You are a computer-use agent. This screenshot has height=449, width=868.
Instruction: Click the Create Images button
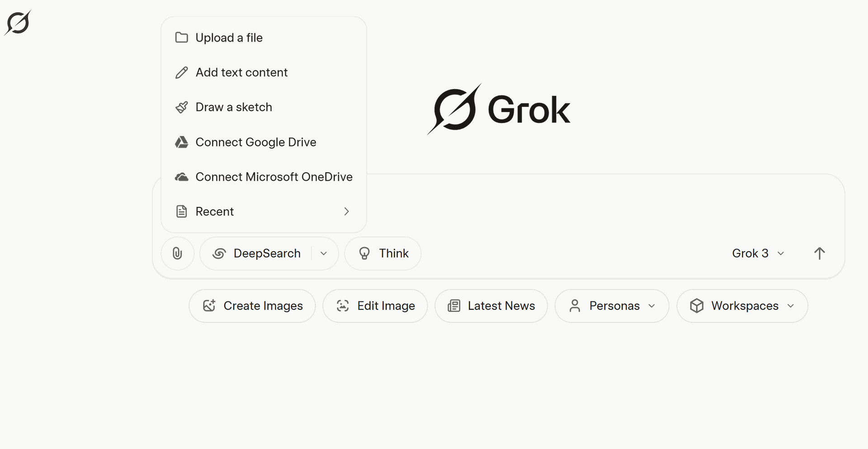252,306
